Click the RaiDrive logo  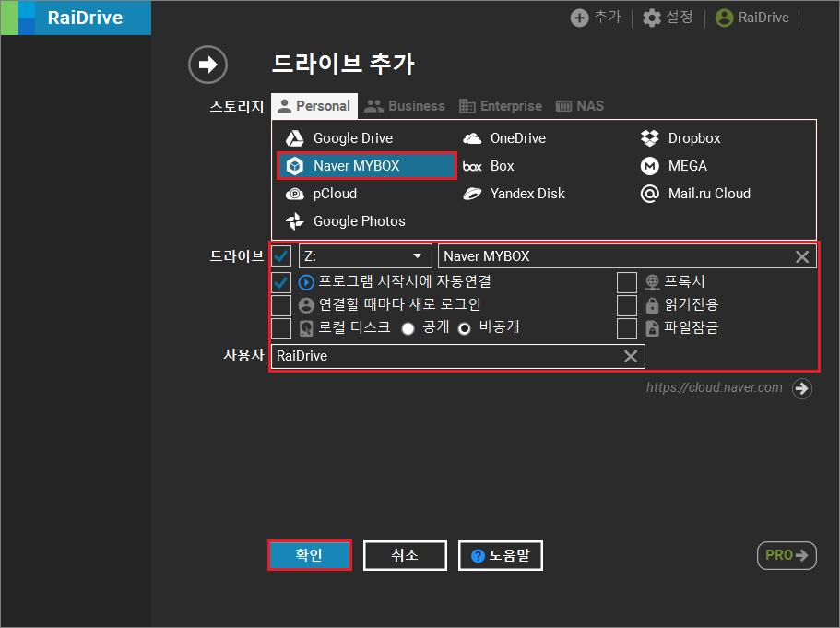tap(77, 18)
